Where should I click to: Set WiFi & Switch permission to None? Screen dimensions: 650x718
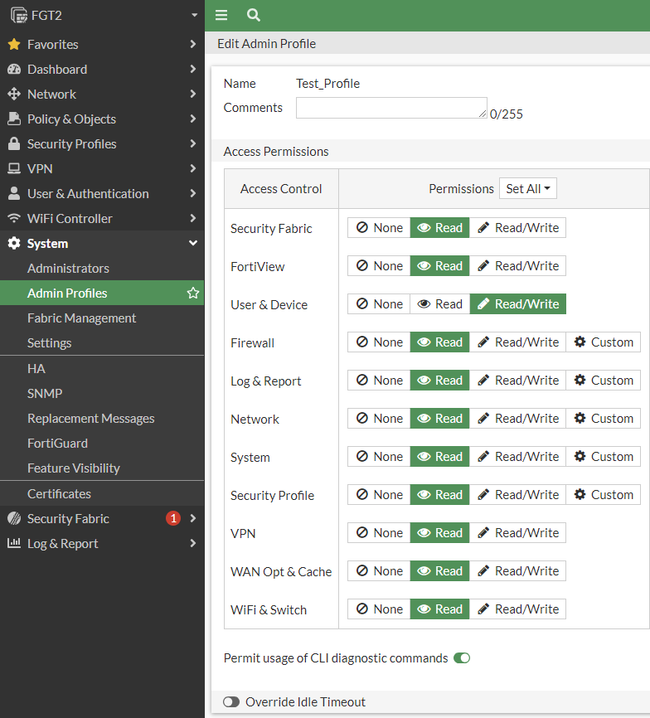[x=379, y=609]
